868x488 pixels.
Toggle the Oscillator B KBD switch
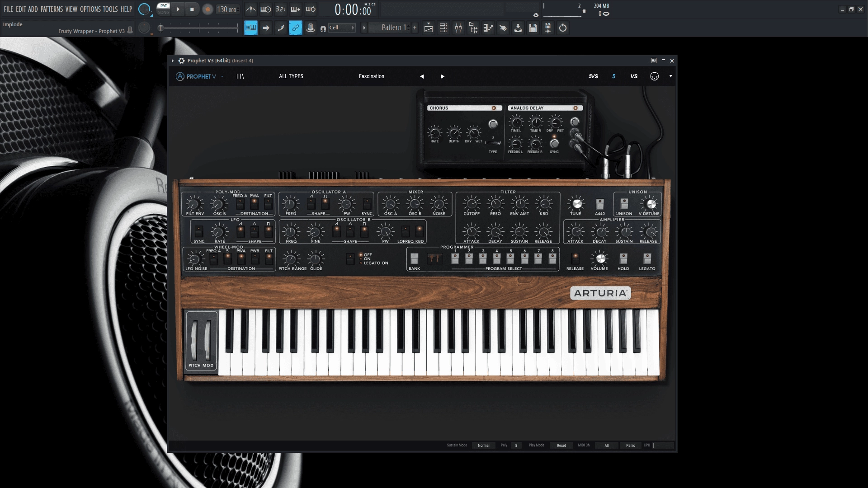click(420, 231)
